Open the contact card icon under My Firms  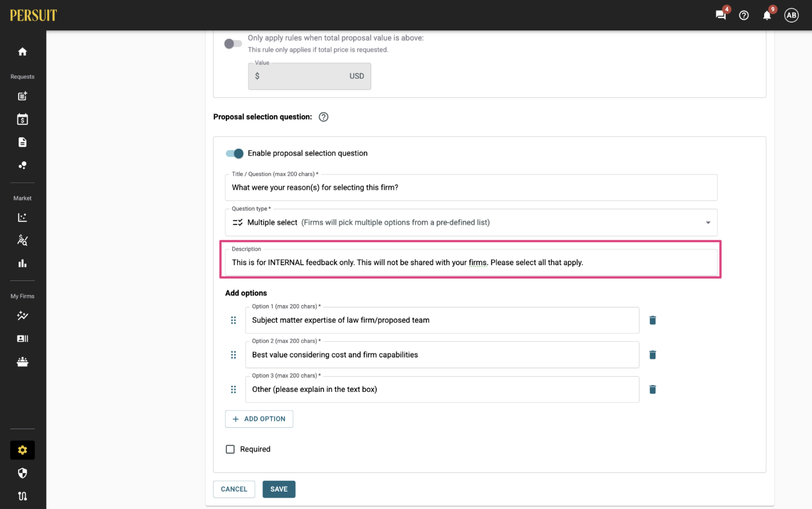pos(23,339)
